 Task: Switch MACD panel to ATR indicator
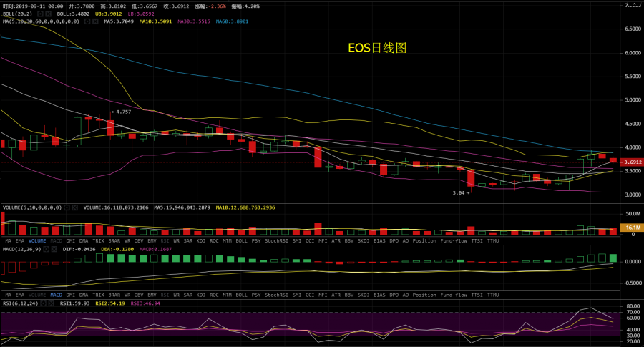(336, 295)
